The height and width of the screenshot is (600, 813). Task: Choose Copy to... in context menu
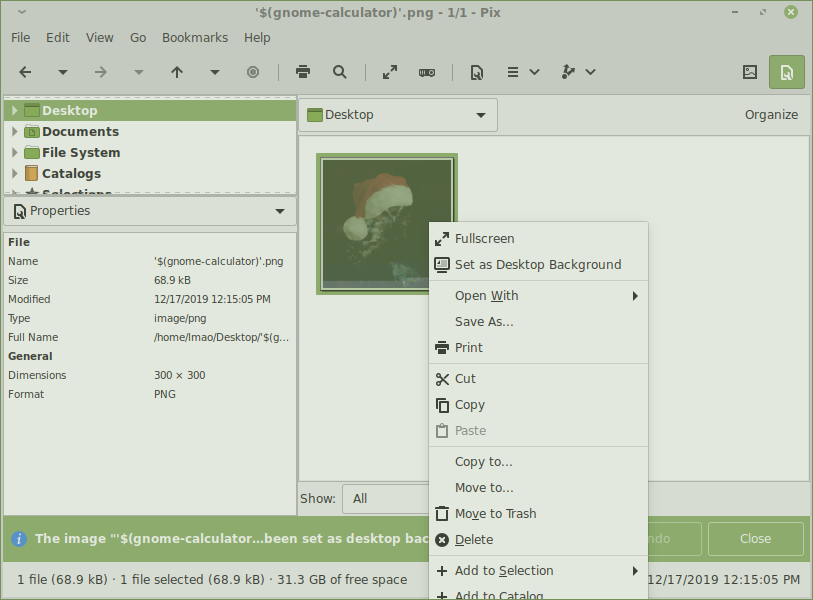pyautogui.click(x=539, y=462)
